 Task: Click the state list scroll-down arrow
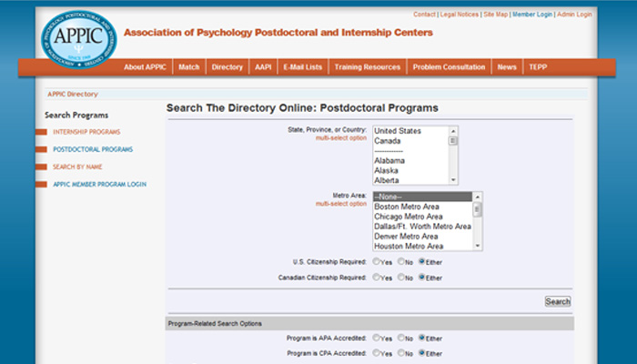(453, 180)
